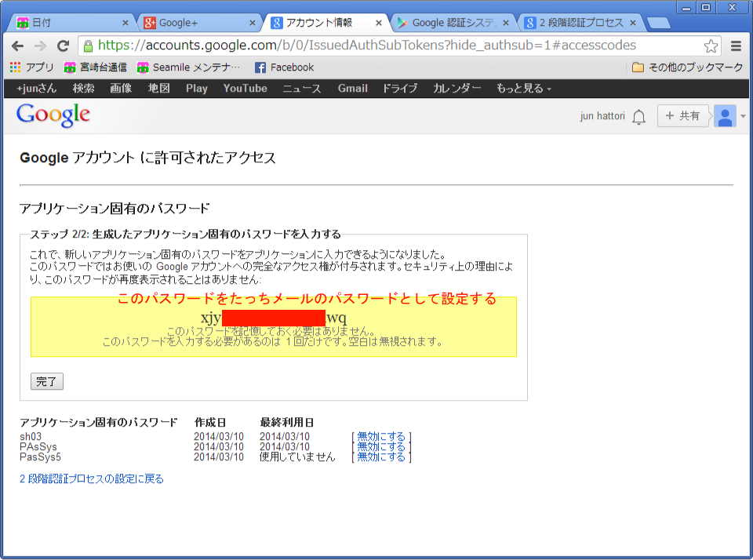Close the アカウント情報 tab
753x560 pixels.
pyautogui.click(x=379, y=23)
